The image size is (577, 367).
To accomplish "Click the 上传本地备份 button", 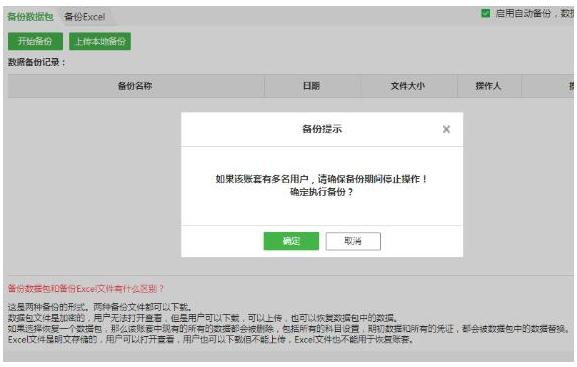I will tap(100, 41).
